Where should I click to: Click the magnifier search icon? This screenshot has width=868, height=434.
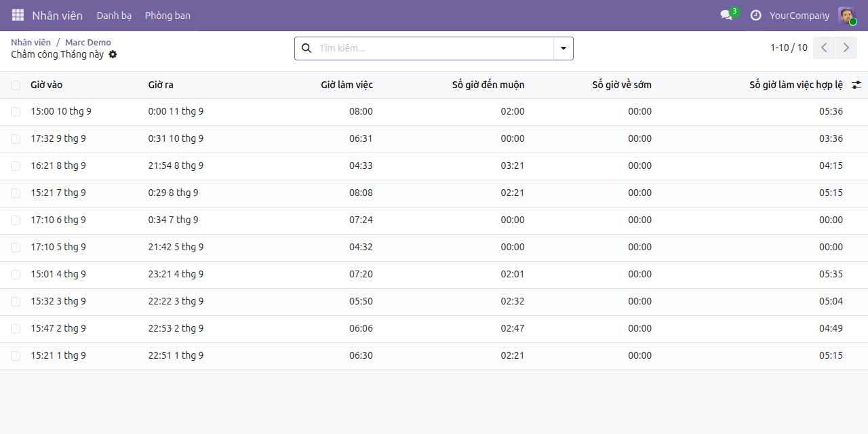306,48
